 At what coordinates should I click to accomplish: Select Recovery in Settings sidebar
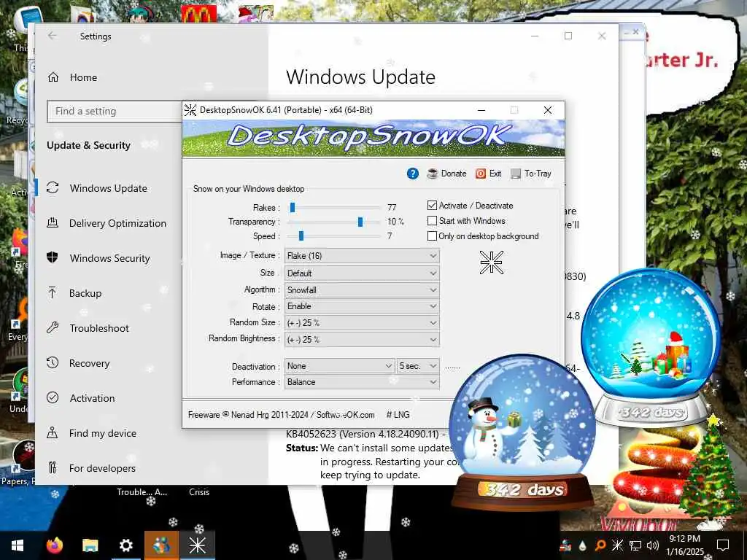[89, 363]
